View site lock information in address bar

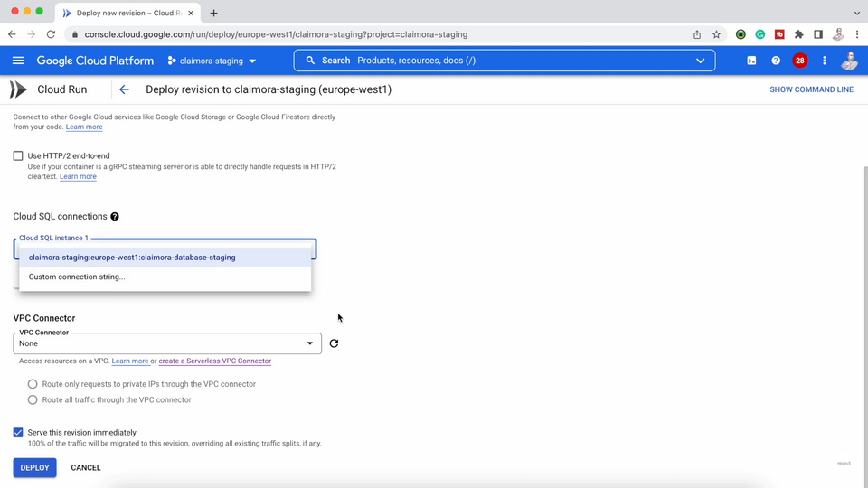75,34
